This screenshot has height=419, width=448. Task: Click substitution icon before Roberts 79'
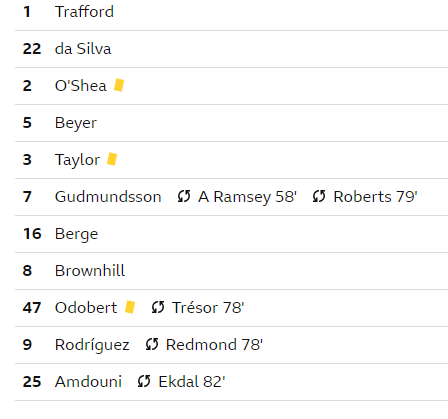319,196
